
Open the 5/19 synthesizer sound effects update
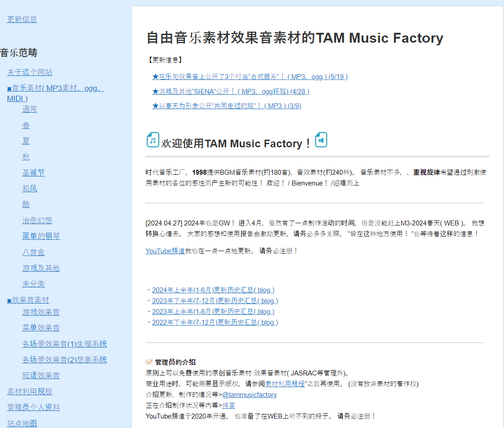250,76
